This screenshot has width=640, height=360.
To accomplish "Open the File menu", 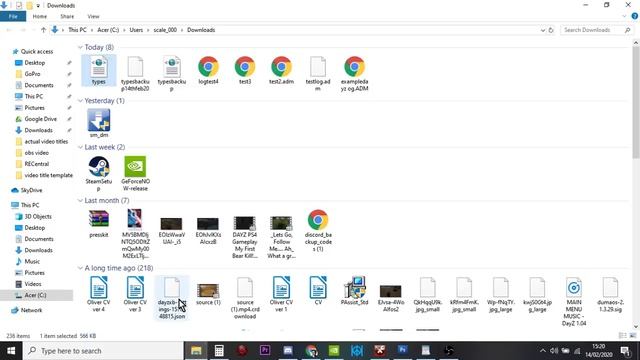I will point(13,16).
